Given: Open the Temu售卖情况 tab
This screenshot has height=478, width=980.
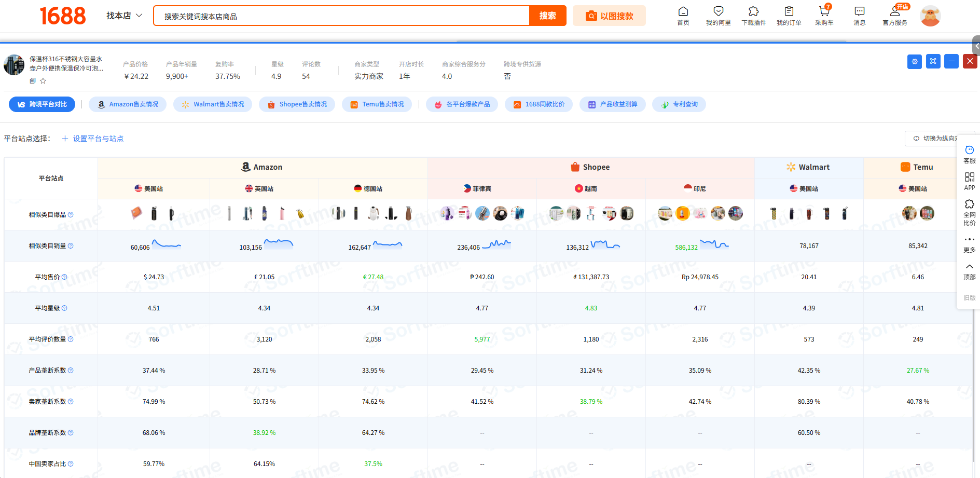Looking at the screenshot, I should coord(377,104).
